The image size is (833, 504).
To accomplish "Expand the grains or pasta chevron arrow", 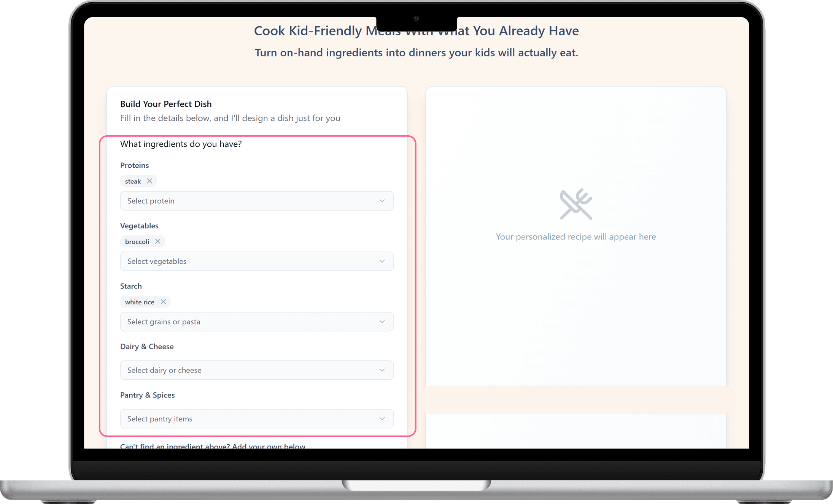I will coord(382,322).
